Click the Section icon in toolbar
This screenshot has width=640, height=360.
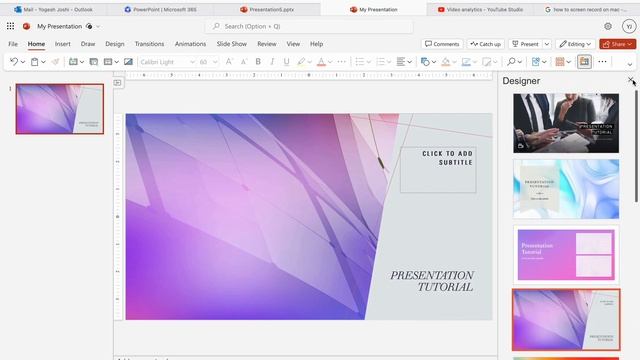point(108,62)
